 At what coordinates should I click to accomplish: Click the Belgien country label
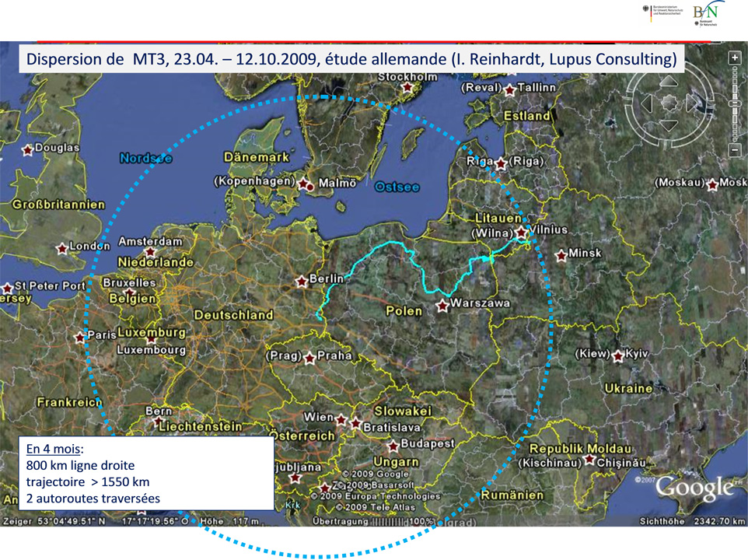click(x=133, y=299)
